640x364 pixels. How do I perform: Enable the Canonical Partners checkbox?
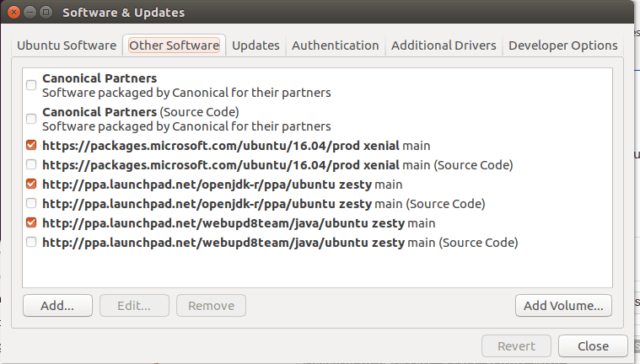(x=31, y=85)
